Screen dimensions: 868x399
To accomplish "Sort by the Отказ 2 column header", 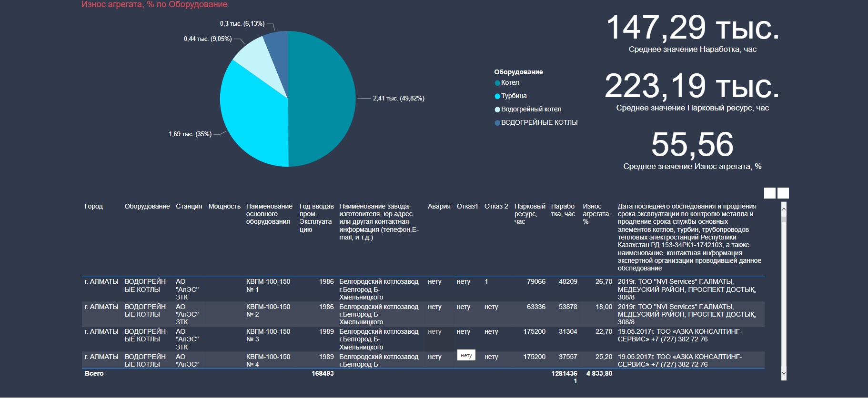I will 496,206.
